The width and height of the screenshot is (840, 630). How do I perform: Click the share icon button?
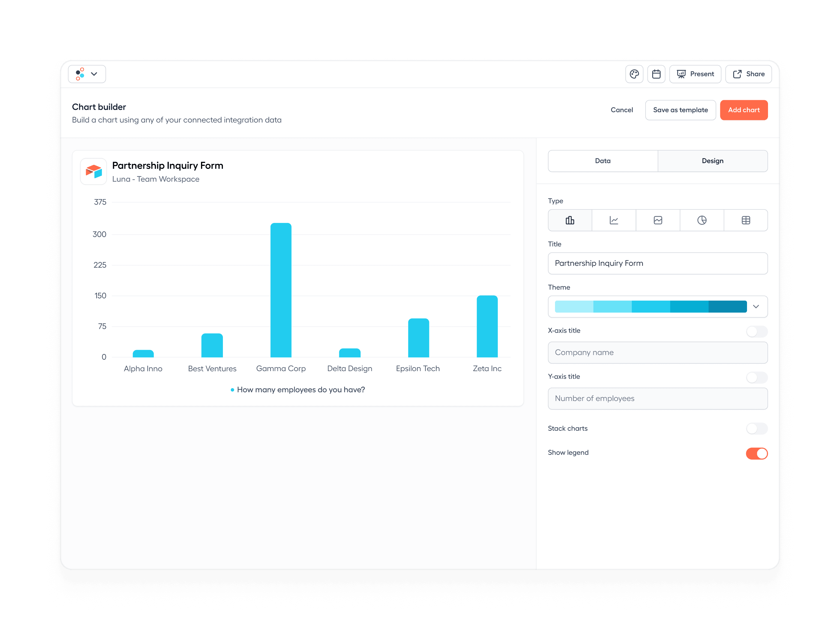coord(748,73)
